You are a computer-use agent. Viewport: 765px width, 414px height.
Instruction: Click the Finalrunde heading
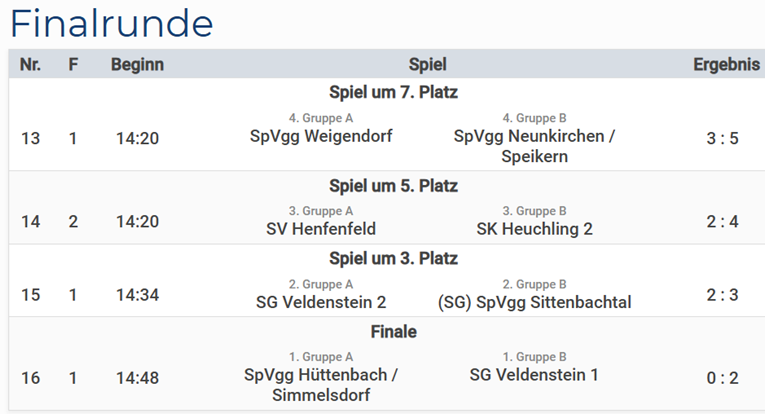click(111, 23)
